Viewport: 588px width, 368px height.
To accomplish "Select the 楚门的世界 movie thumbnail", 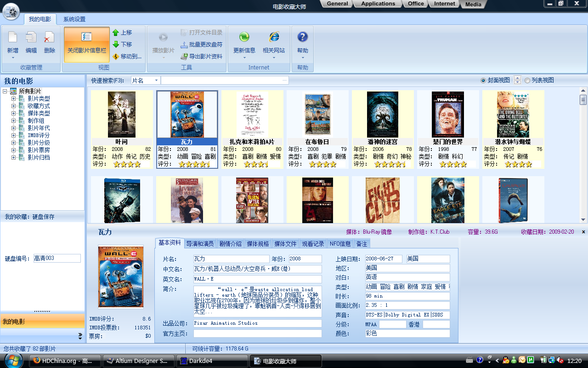I will 447,115.
